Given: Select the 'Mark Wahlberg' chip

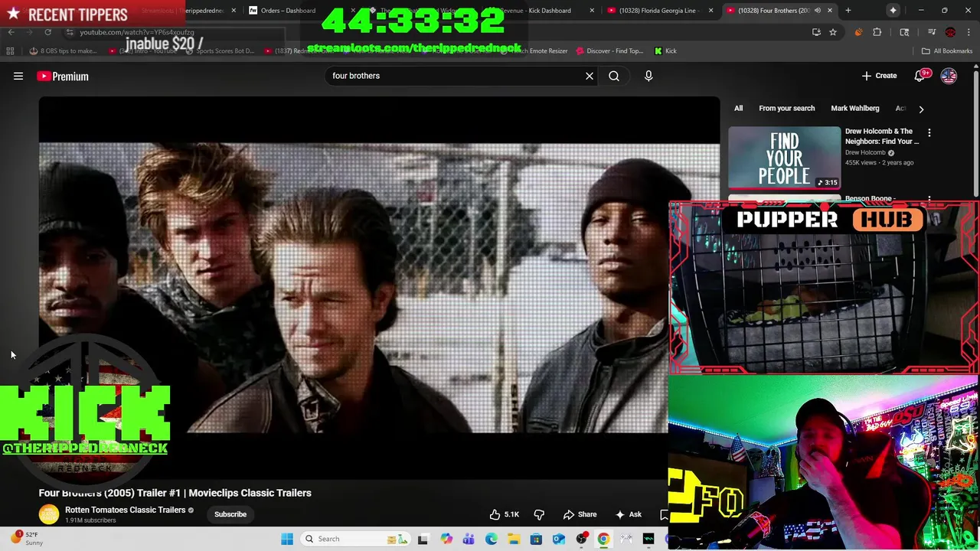Looking at the screenshot, I should [854, 109].
